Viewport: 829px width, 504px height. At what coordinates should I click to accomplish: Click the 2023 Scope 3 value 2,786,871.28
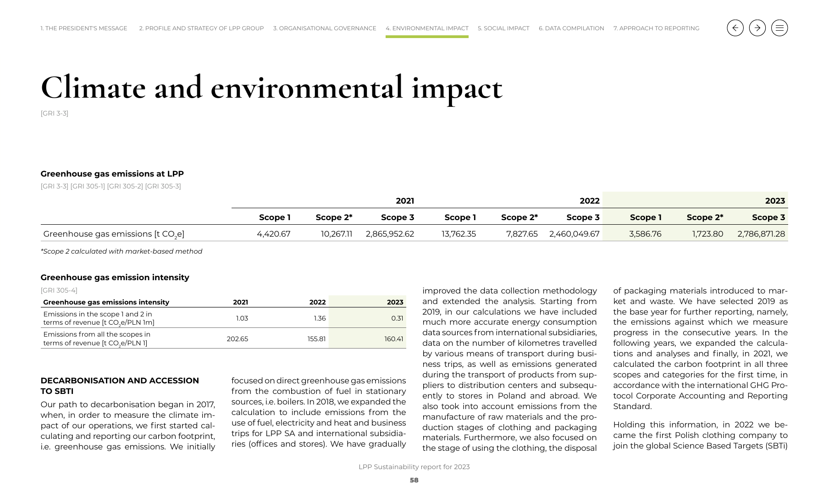[x=761, y=234]
